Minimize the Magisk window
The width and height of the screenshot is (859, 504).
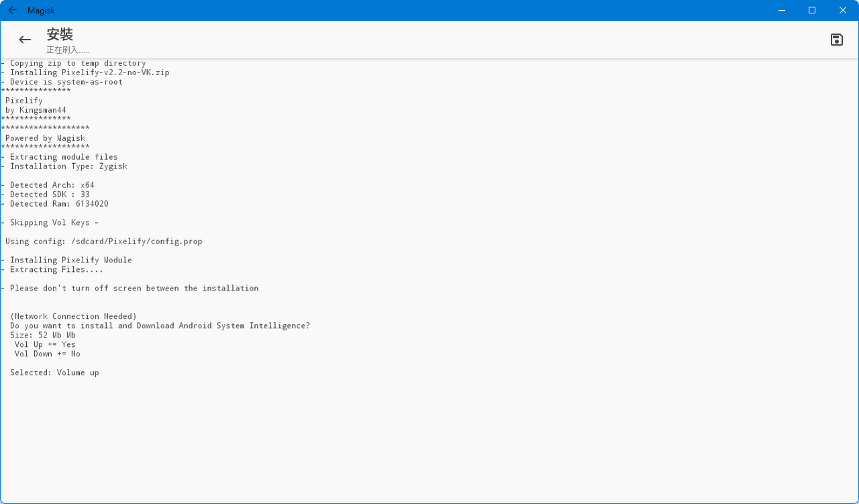tap(782, 10)
